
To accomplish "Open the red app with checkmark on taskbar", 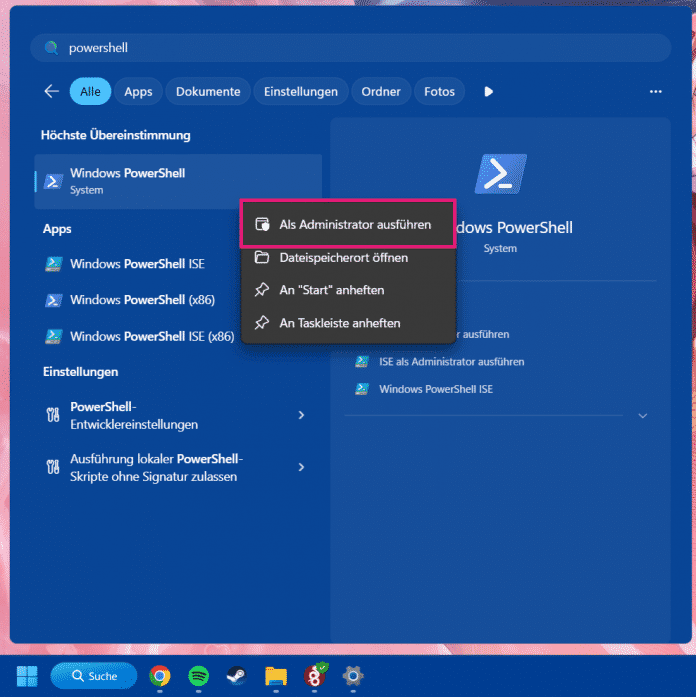I will tap(315, 675).
